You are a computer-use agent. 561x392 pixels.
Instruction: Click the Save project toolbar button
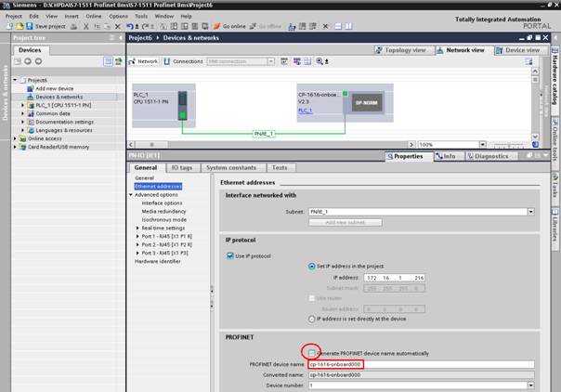pos(42,26)
